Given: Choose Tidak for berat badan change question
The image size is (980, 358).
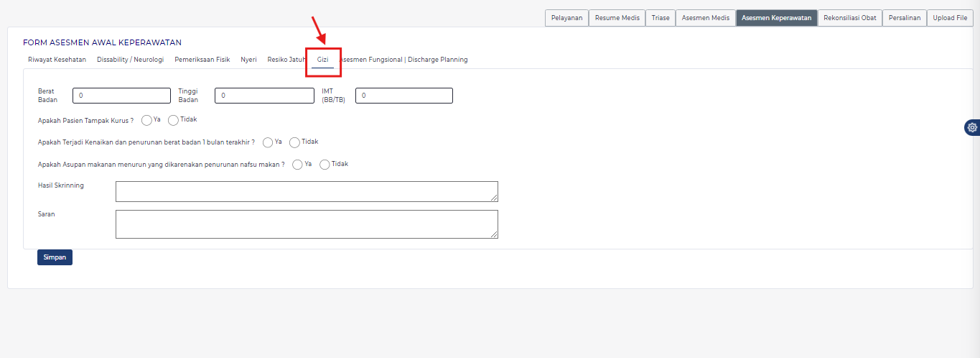Looking at the screenshot, I should (x=294, y=142).
